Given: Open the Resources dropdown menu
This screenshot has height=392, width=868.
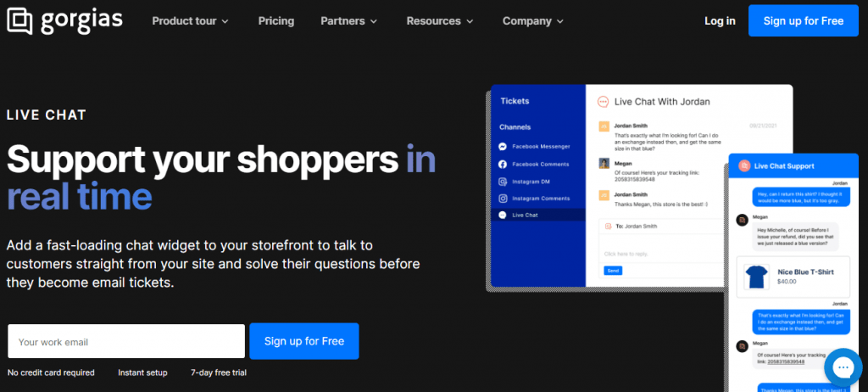Looking at the screenshot, I should pos(439,21).
